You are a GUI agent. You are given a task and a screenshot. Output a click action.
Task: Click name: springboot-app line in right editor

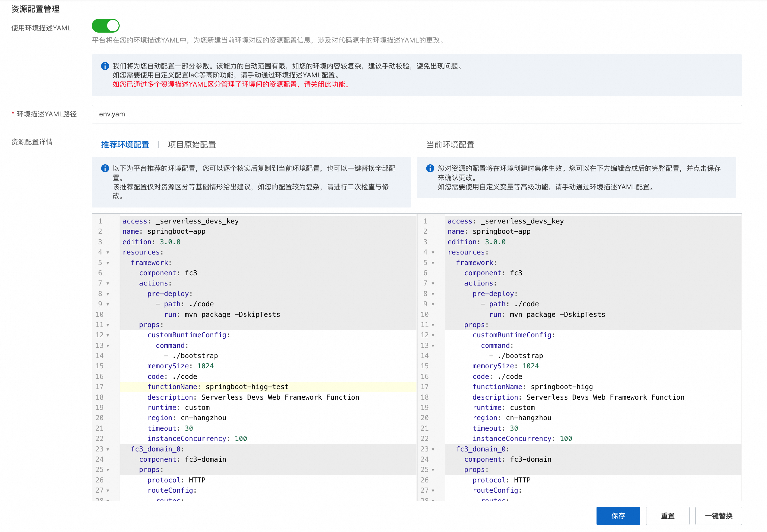pyautogui.click(x=489, y=231)
